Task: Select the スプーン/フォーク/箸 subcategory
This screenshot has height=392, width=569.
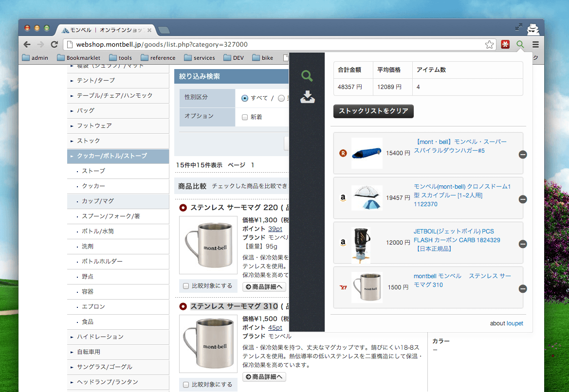Action: coord(118,216)
